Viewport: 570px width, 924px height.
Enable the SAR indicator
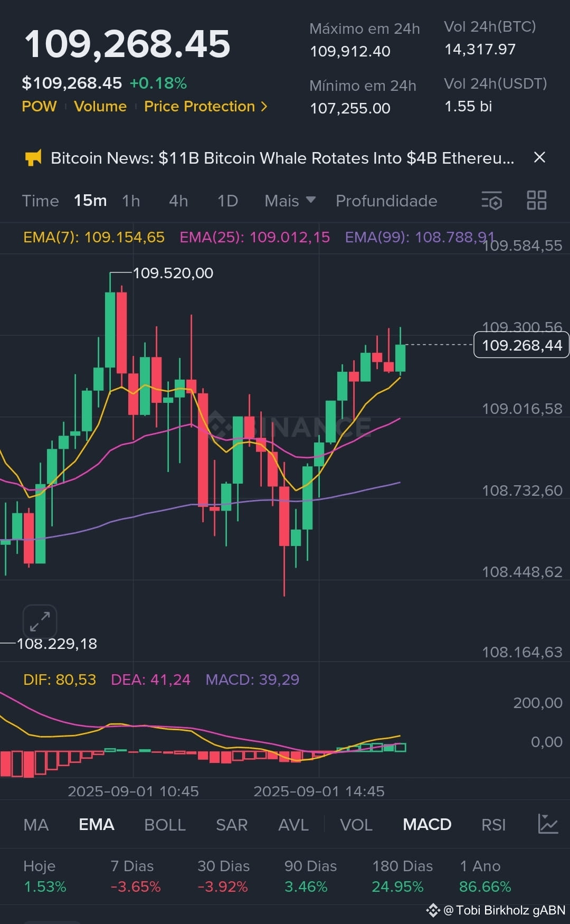point(231,824)
